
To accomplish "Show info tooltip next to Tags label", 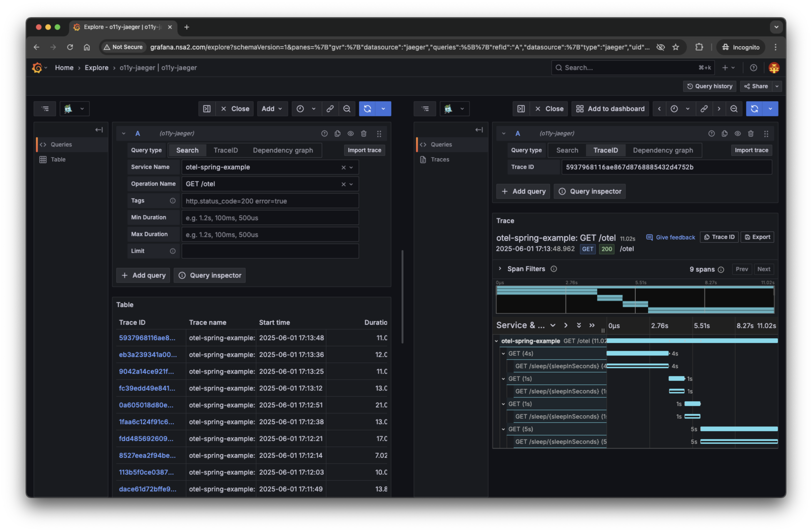I will [x=173, y=200].
